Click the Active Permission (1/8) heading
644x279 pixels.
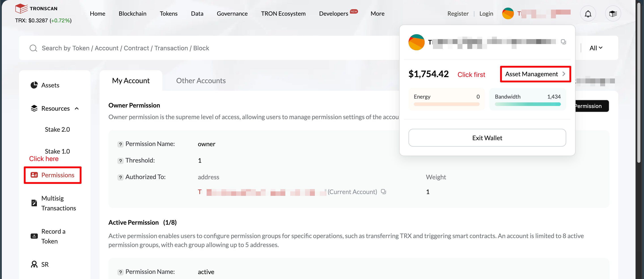(x=142, y=222)
